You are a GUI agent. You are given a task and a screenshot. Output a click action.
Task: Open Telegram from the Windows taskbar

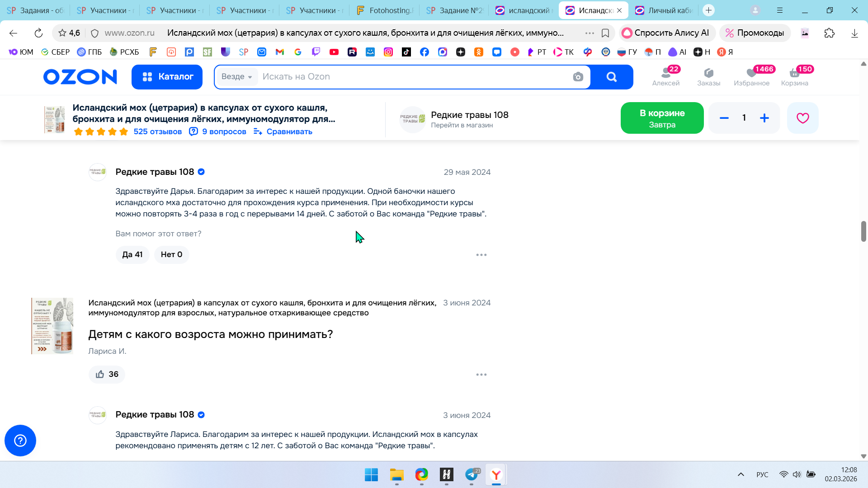pyautogui.click(x=472, y=474)
